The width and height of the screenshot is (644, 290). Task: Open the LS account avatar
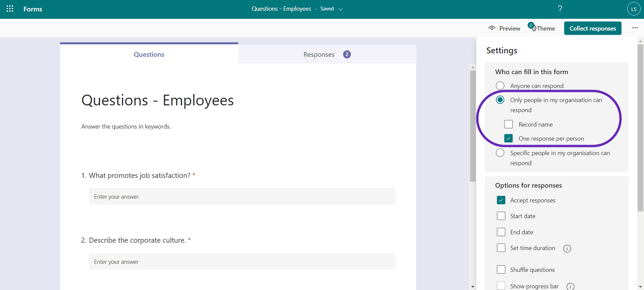[x=634, y=9]
